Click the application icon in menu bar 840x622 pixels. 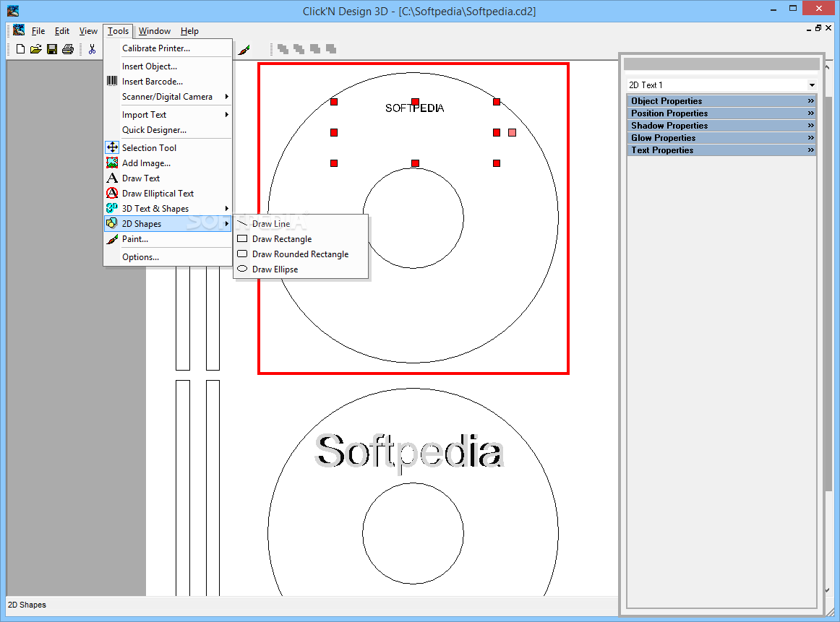click(19, 30)
